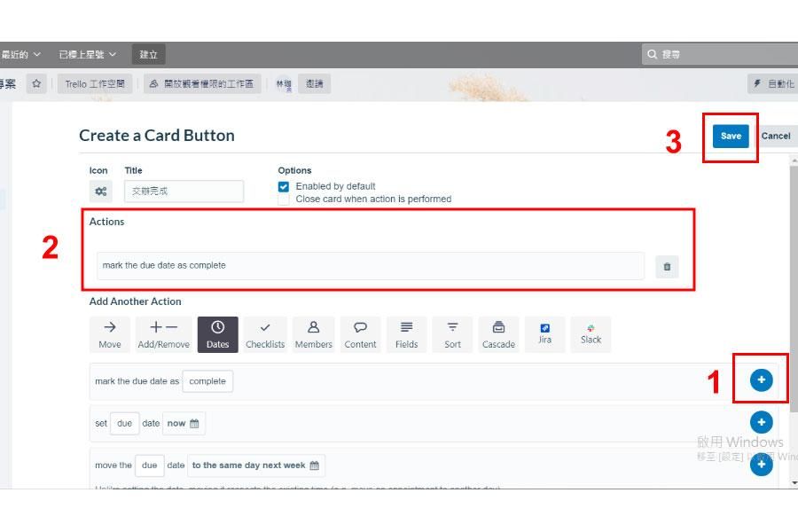Select the Sort action icon
Viewport: 798px width, 532px height.
pos(452,334)
